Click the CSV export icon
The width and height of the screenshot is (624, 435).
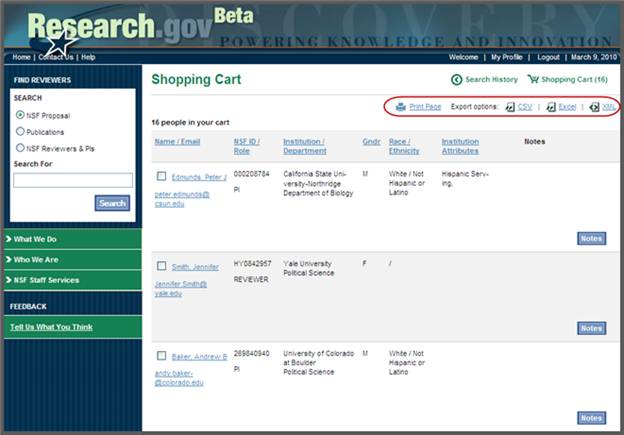pos(509,107)
